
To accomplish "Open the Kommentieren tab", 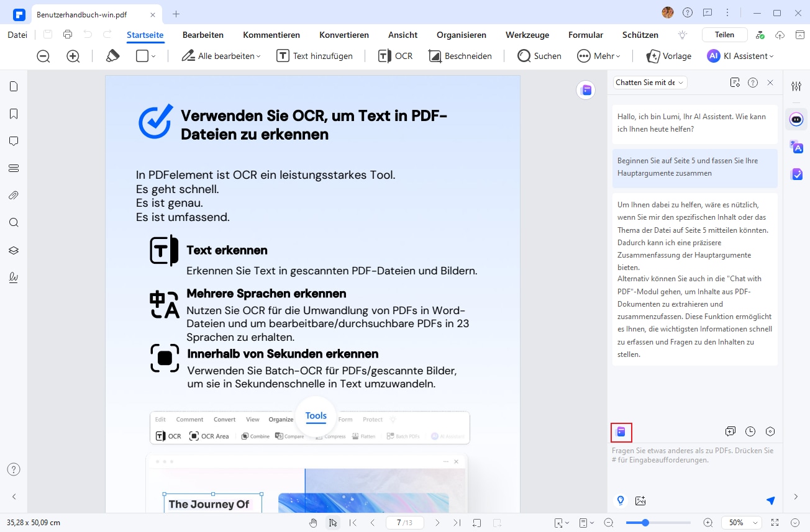I will [271, 35].
